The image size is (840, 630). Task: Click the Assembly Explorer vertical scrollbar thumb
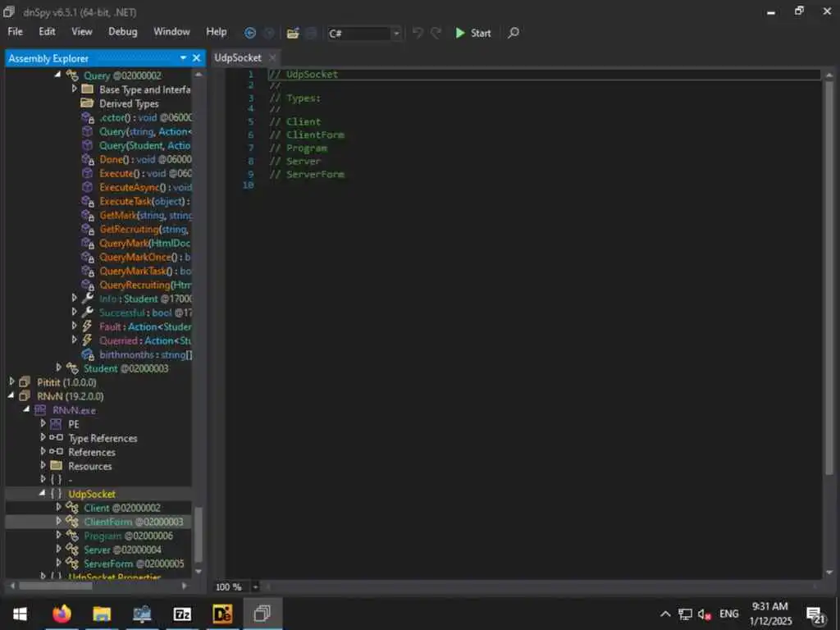click(x=199, y=535)
